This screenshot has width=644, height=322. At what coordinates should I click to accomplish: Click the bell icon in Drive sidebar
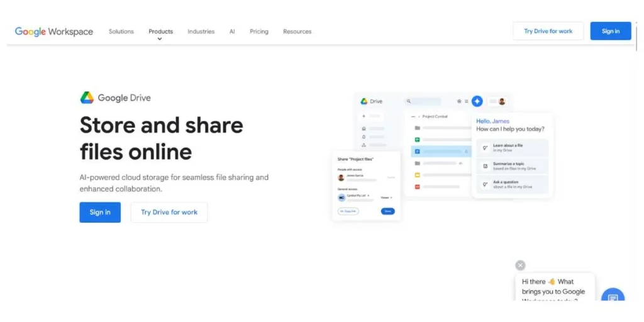point(364,136)
